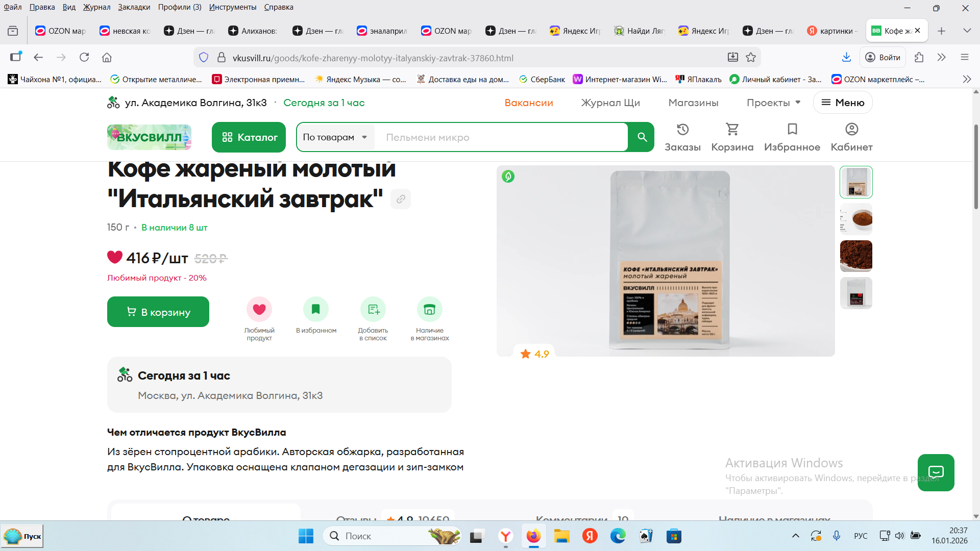Open the Кабинет account icon
The width and height of the screenshot is (980, 551).
(851, 137)
